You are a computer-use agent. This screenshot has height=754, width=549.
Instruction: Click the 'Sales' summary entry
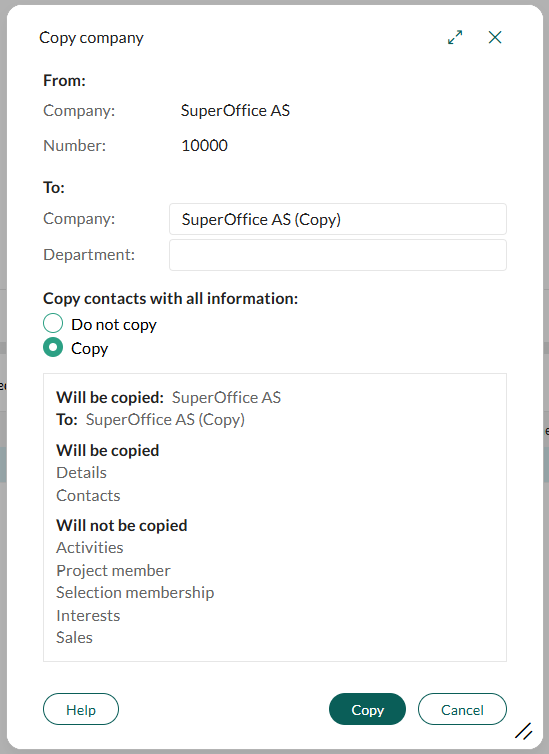coord(74,638)
